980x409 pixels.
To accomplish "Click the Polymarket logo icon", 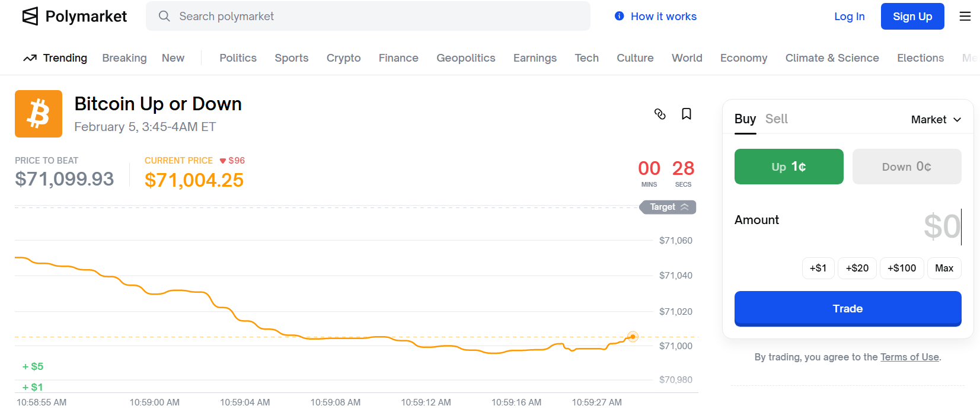I will [30, 16].
